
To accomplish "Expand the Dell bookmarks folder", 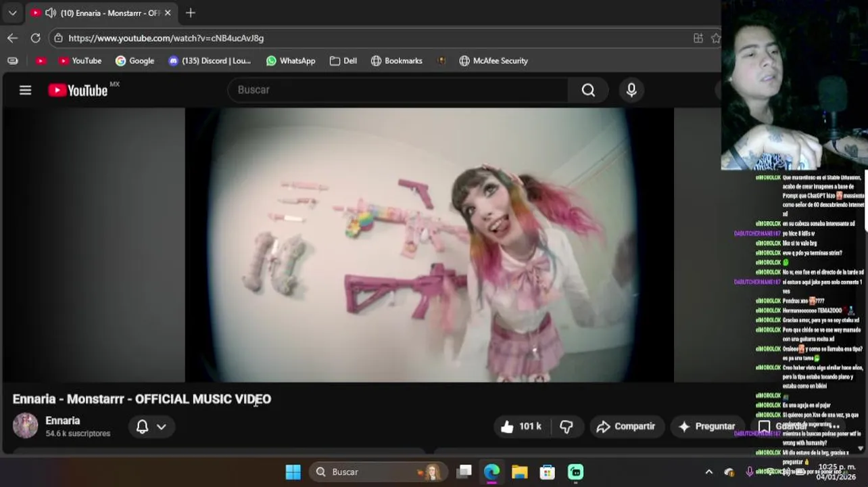I will 343,61.
